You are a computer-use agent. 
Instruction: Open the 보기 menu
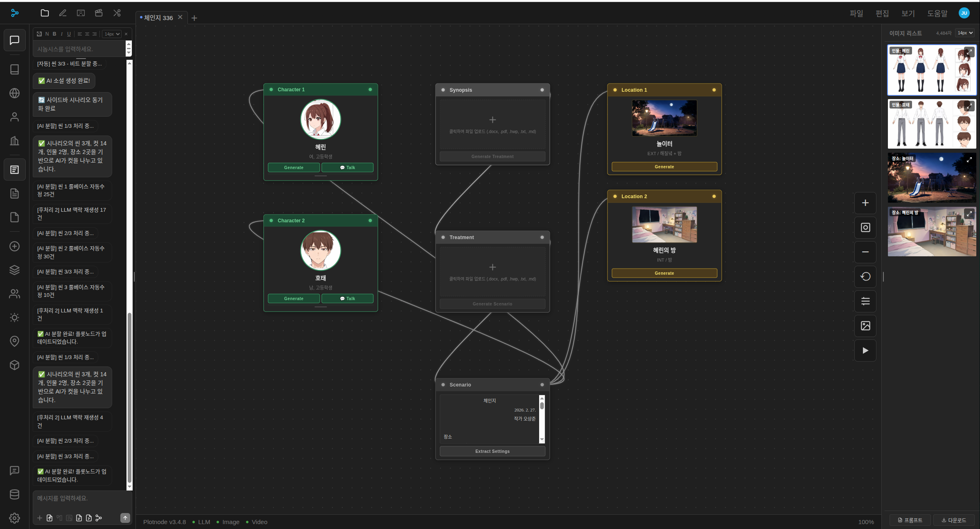tap(908, 13)
